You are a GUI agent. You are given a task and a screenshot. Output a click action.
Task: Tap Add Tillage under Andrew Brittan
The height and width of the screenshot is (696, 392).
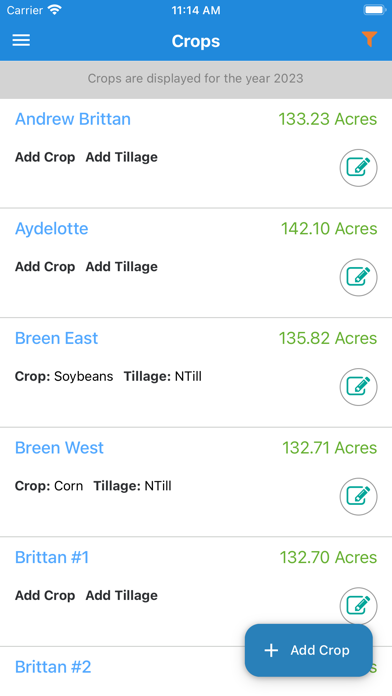pyautogui.click(x=122, y=157)
